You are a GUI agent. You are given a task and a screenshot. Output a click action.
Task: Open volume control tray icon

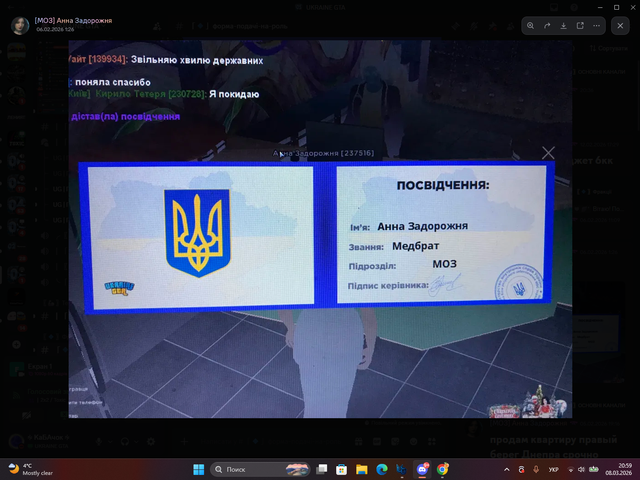[x=581, y=470]
